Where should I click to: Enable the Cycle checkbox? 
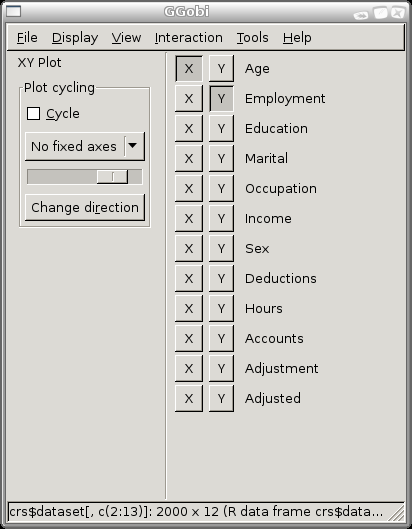[x=33, y=114]
